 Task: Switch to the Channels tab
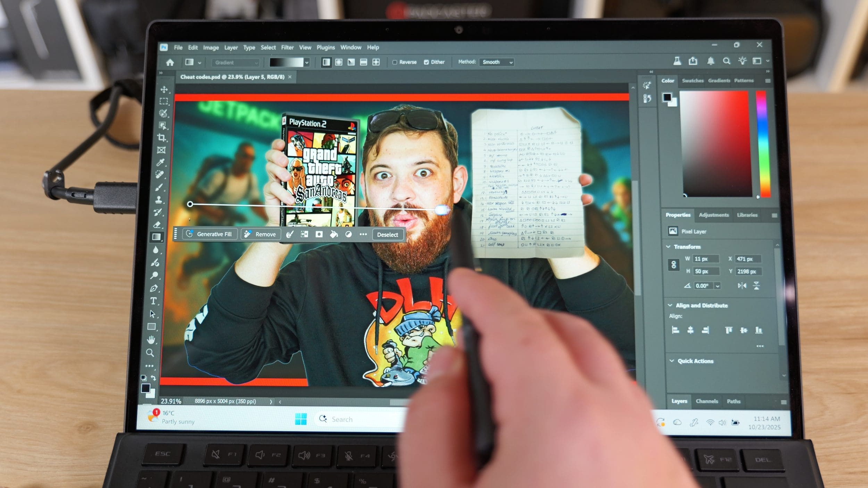(x=707, y=401)
